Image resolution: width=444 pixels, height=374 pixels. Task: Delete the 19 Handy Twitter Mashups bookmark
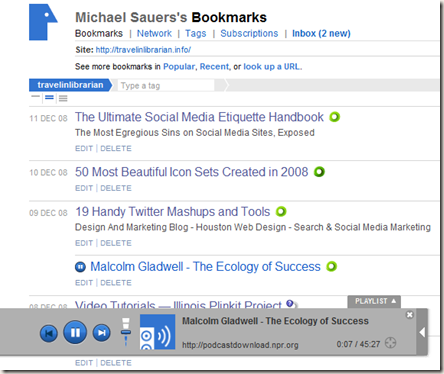pyautogui.click(x=116, y=243)
